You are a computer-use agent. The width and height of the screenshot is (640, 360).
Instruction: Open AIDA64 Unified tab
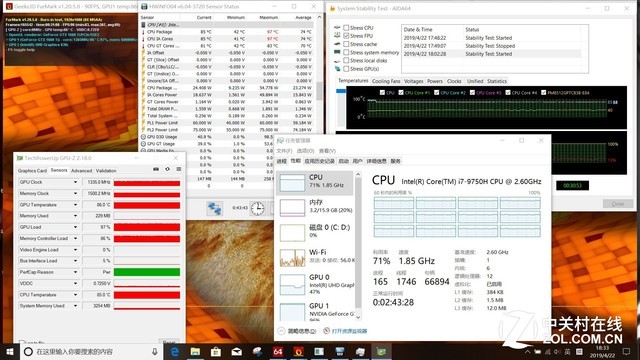click(475, 81)
